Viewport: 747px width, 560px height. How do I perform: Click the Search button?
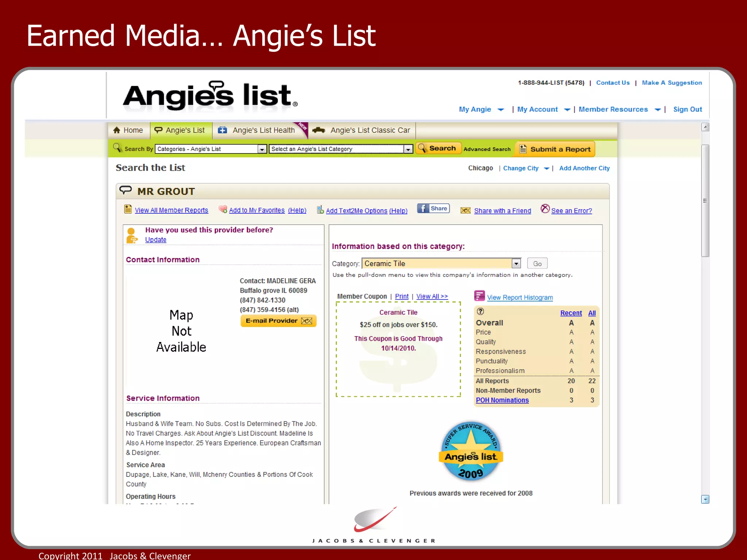click(438, 148)
